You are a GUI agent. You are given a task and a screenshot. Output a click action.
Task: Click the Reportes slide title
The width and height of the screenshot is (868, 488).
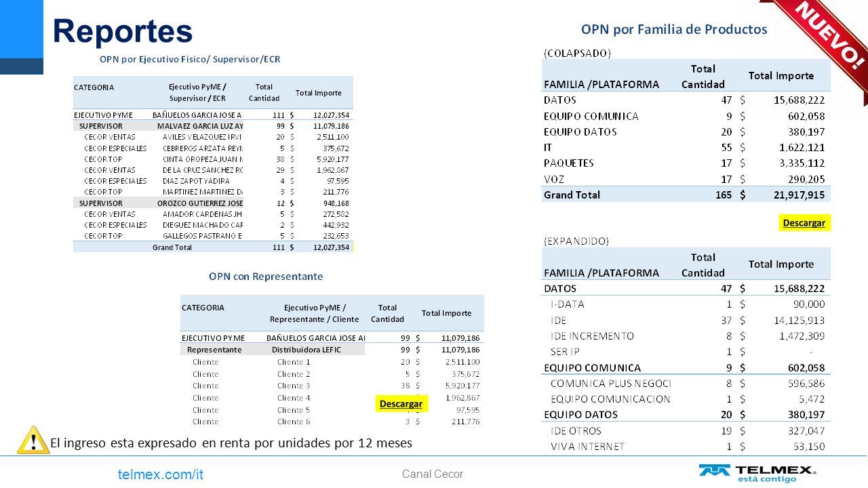pyautogui.click(x=123, y=30)
